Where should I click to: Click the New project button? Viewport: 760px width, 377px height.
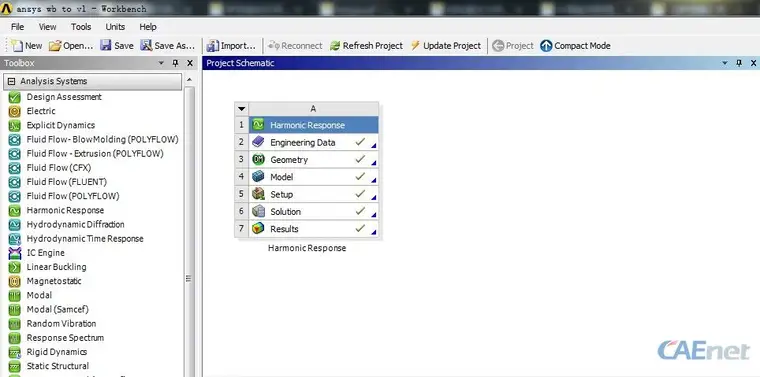pos(27,46)
